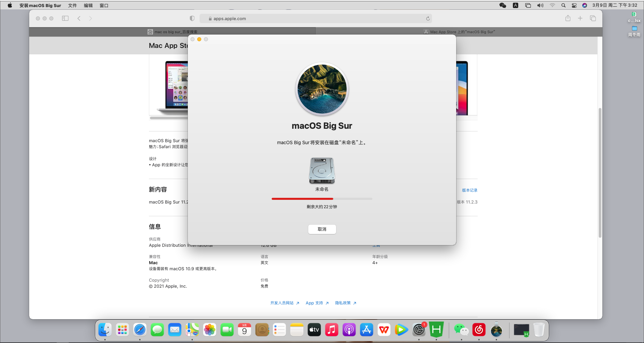Viewport: 644px width, 343px height.
Task: Reload the page in Safari
Action: (x=428, y=18)
